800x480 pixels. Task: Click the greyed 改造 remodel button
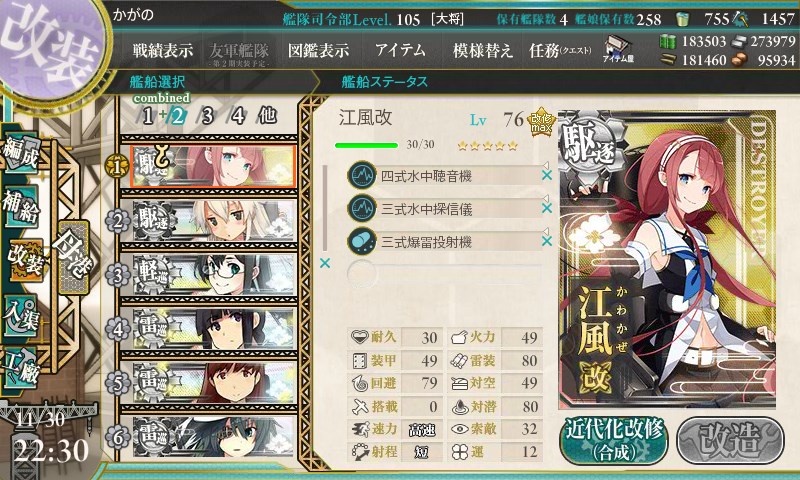tap(730, 440)
